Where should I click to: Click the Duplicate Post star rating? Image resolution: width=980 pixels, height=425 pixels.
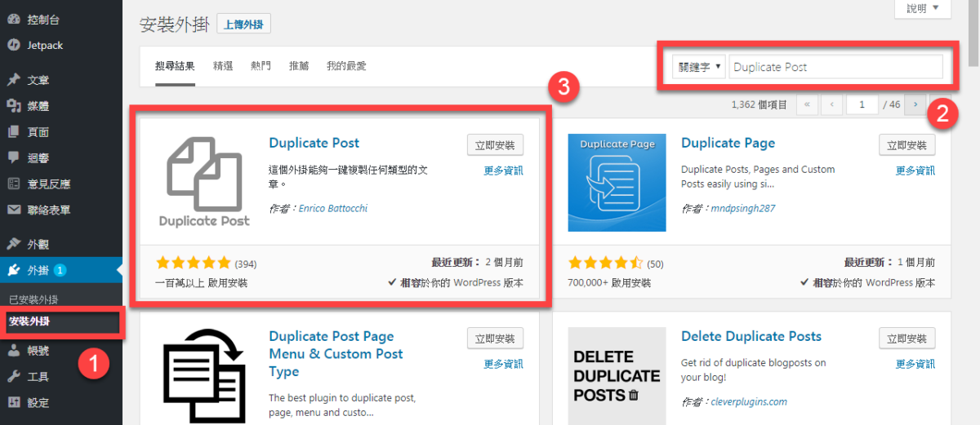click(x=194, y=263)
